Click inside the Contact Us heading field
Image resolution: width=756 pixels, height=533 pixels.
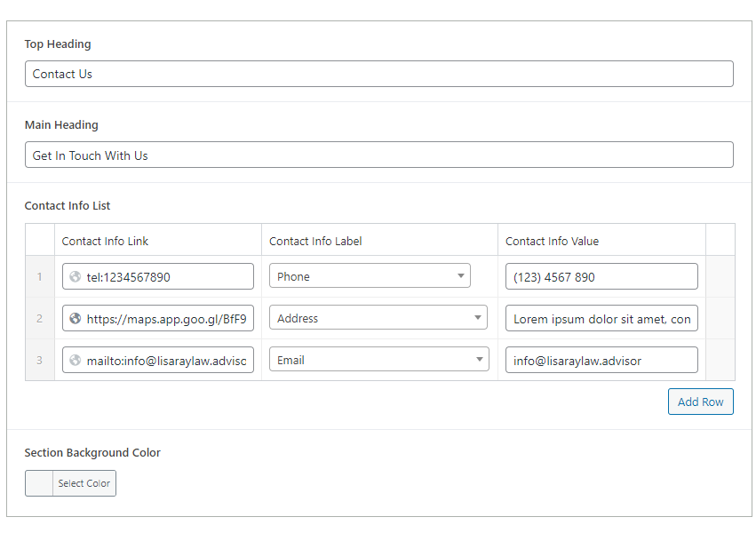(x=378, y=74)
